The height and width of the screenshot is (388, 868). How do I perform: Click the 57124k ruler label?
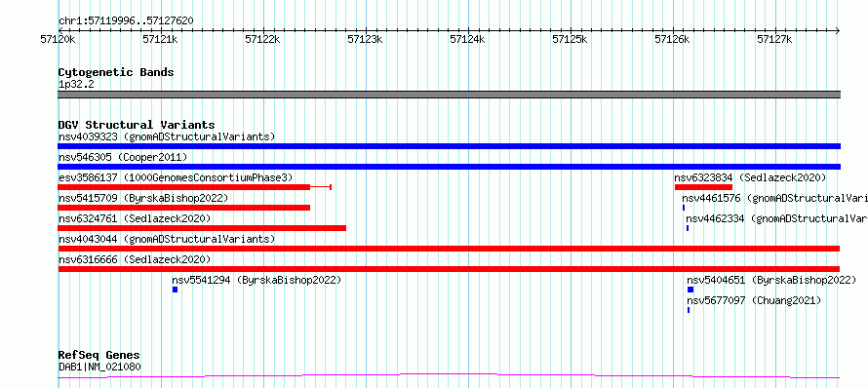(x=467, y=39)
